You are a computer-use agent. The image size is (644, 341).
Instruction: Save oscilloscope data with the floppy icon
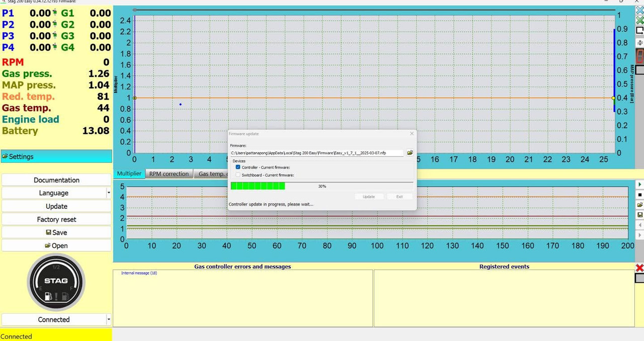(x=640, y=215)
